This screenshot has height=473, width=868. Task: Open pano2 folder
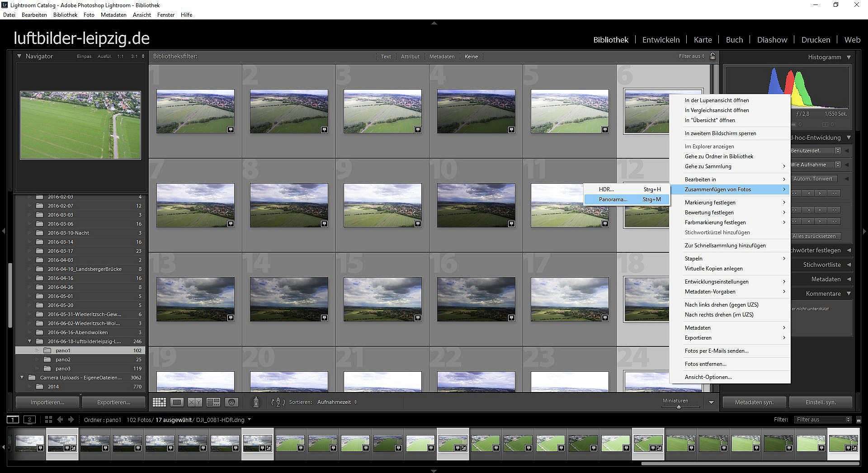(x=63, y=359)
